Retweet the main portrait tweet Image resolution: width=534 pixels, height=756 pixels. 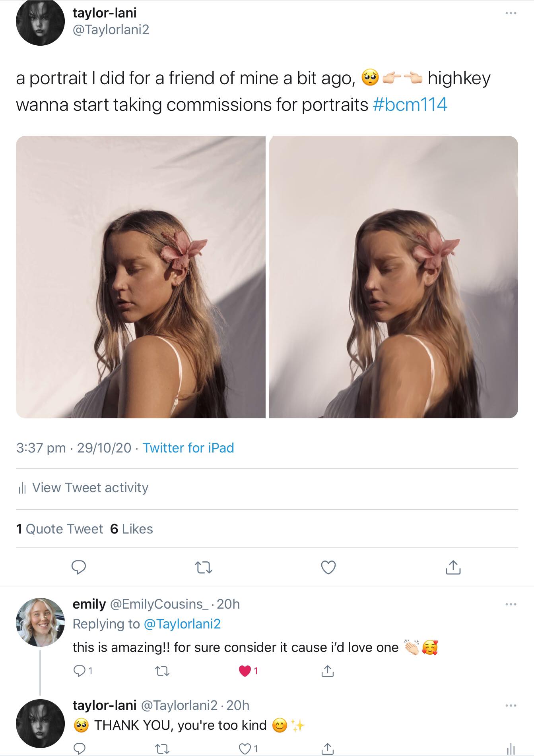pos(204,568)
